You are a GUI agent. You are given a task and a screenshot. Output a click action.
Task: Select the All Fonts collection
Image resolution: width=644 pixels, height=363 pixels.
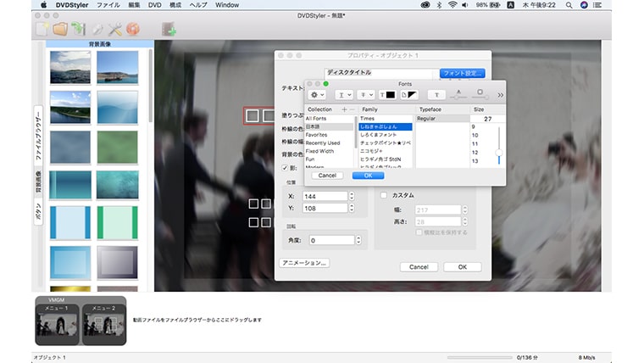click(x=316, y=119)
